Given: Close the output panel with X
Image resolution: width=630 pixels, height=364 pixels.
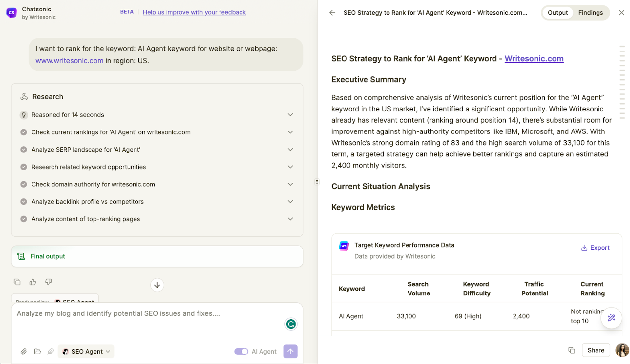Looking at the screenshot, I should coord(621,13).
